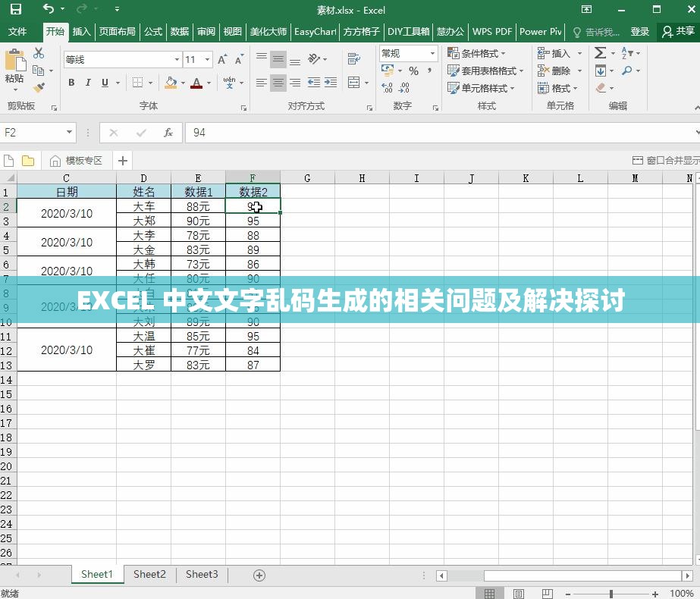The image size is (700, 599).
Task: Click the orientation text angle icon
Action: tap(314, 58)
